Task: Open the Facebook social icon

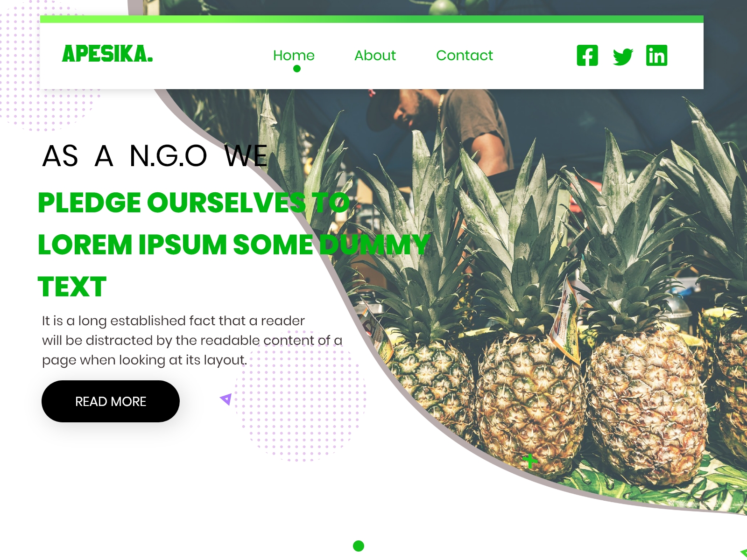Action: click(587, 56)
